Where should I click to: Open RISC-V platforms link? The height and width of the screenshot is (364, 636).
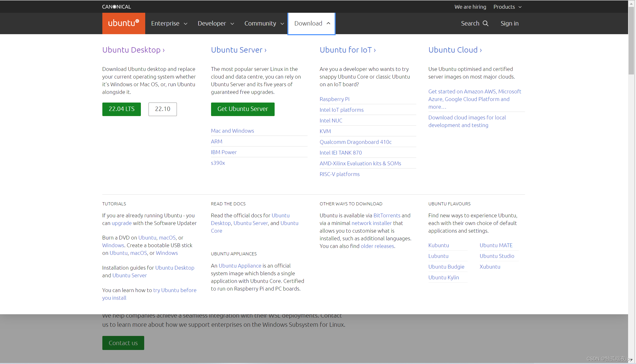tap(340, 174)
